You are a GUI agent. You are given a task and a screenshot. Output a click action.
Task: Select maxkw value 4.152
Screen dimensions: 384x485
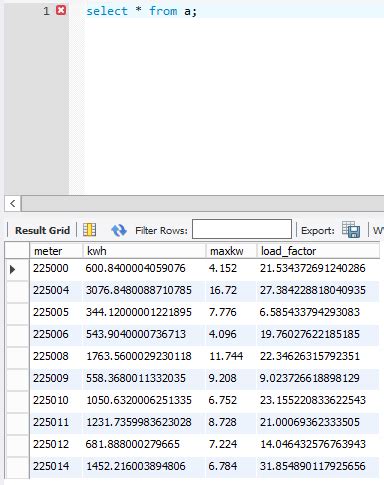pyautogui.click(x=231, y=268)
